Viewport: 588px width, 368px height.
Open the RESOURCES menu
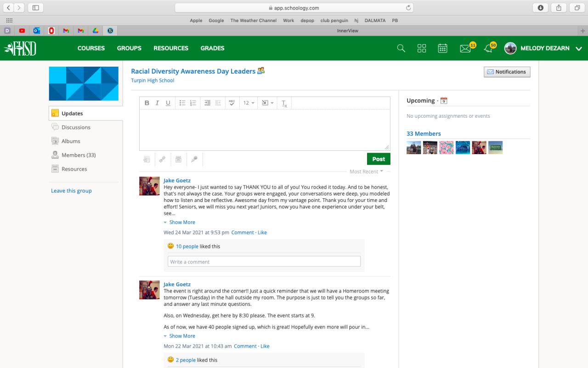(171, 48)
